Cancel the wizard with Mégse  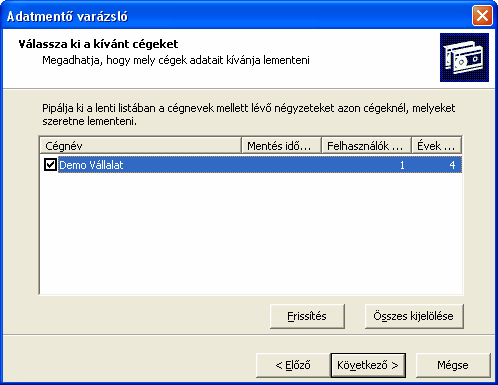[x=453, y=365]
